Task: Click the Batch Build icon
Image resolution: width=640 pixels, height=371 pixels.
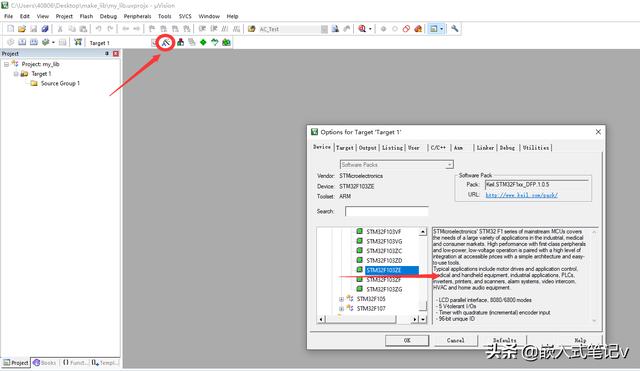Action: click(45, 42)
